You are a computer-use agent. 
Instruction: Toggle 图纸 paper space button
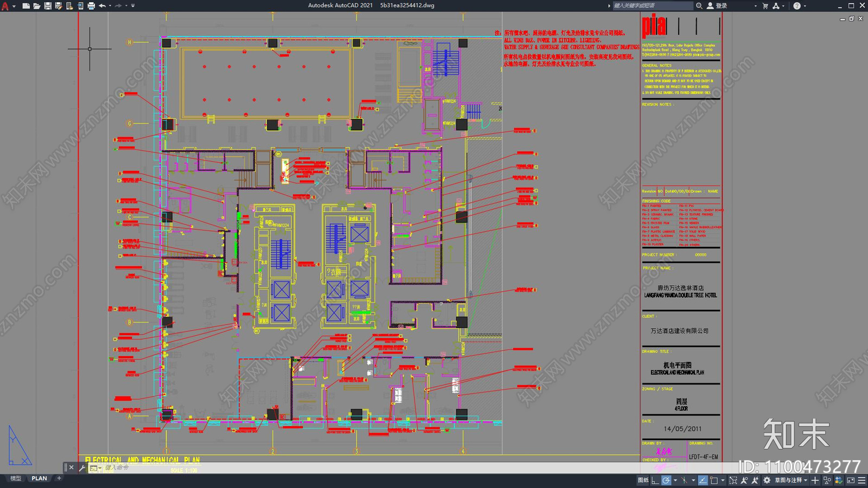(643, 480)
